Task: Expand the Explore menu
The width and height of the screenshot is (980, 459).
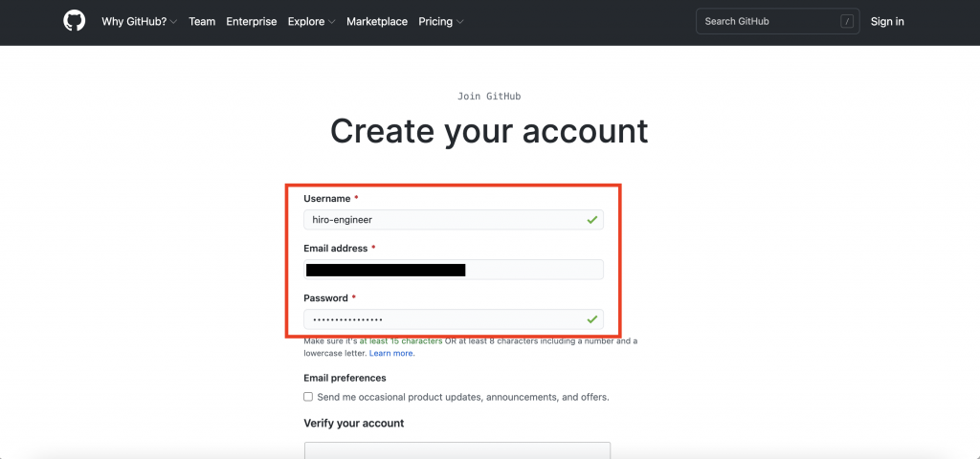Action: 311,21
